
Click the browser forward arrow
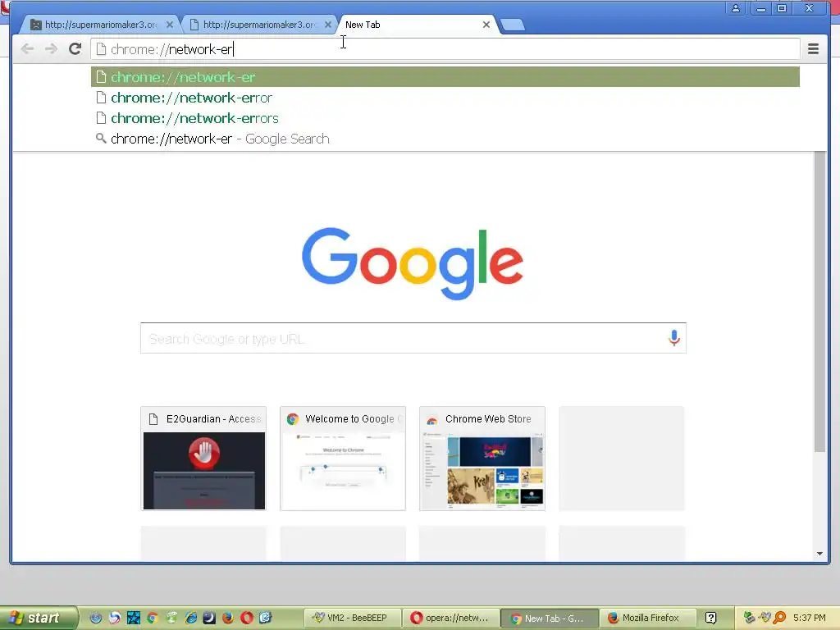51,49
